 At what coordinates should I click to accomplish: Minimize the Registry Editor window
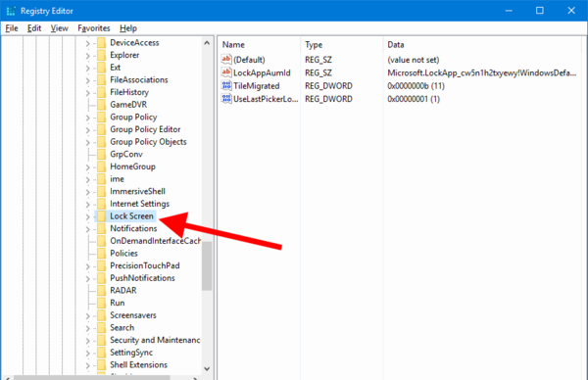pyautogui.click(x=509, y=11)
